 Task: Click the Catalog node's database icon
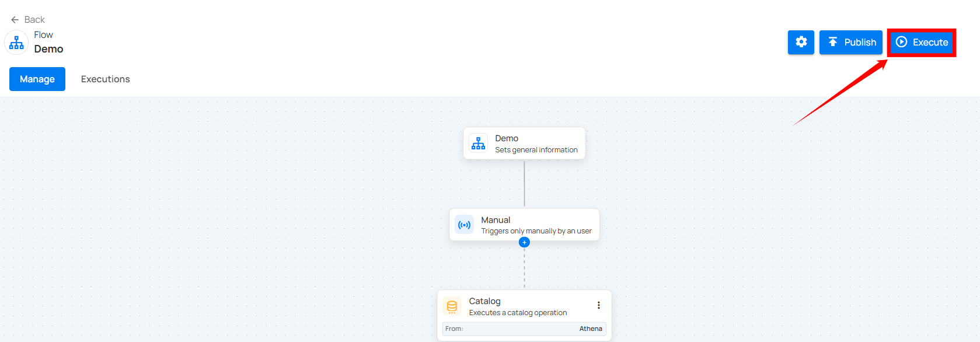point(452,306)
